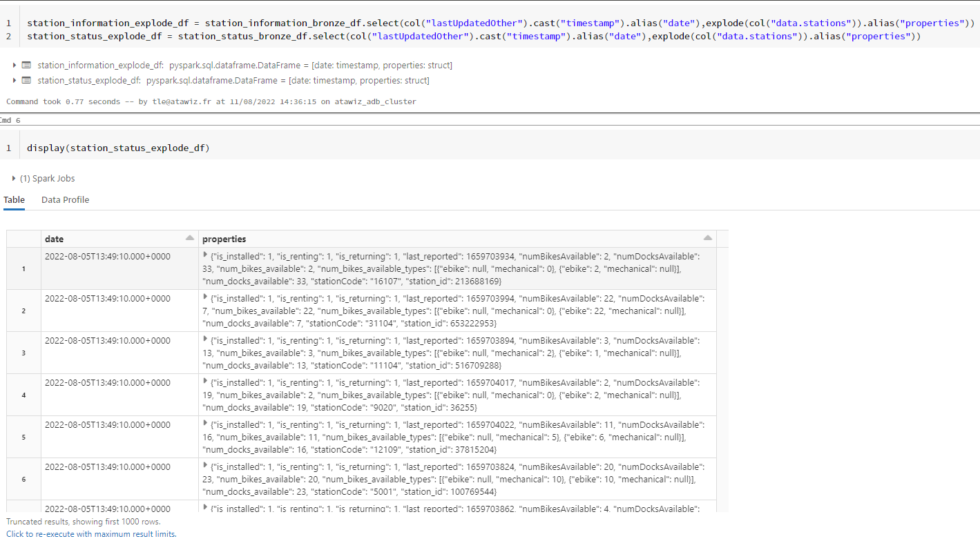The image size is (980, 541).
Task: Expand the (1) Spark Jobs section
Action: click(x=15, y=179)
